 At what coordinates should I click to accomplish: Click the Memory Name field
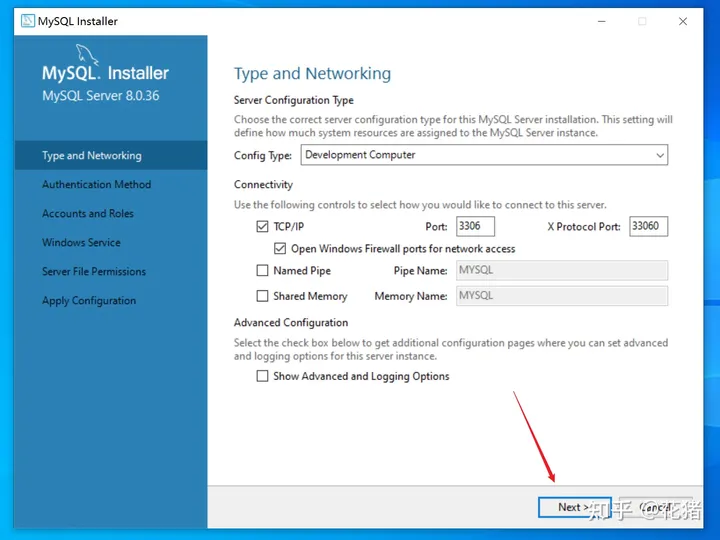coord(562,296)
